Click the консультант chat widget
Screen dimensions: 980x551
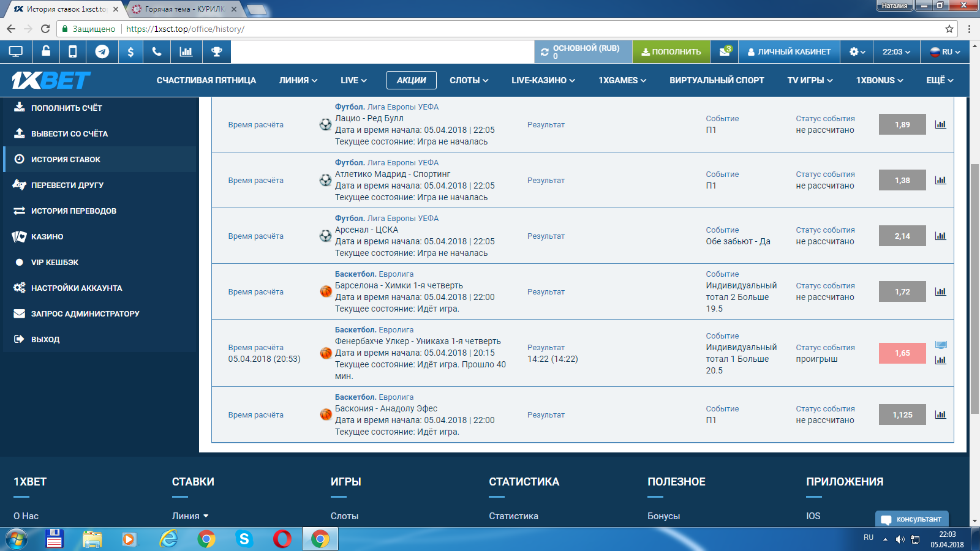[x=912, y=519]
